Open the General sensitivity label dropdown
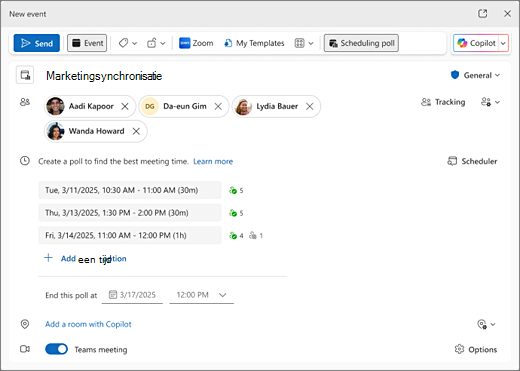 point(475,75)
